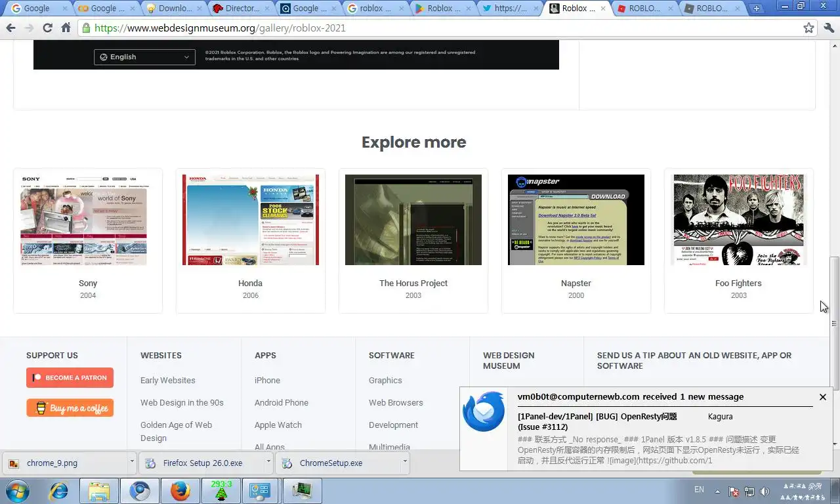
Task: Open the Windows Start menu orb
Action: (18, 491)
